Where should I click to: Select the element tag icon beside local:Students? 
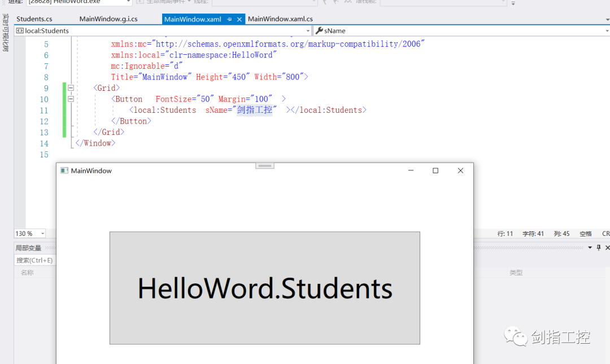click(x=20, y=30)
